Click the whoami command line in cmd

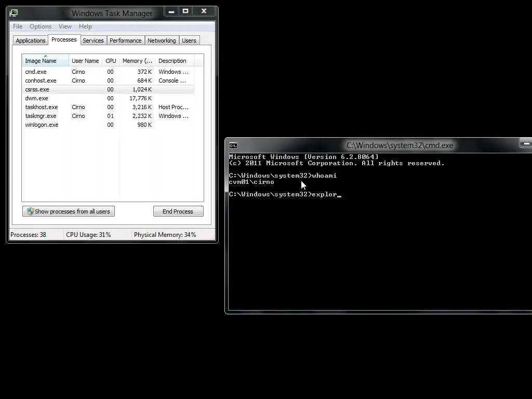click(283, 176)
